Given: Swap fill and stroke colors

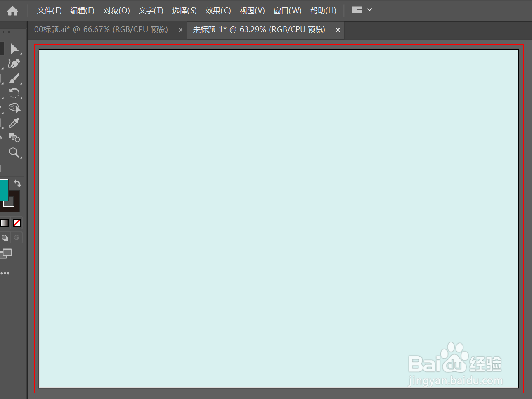Looking at the screenshot, I should coord(17,183).
